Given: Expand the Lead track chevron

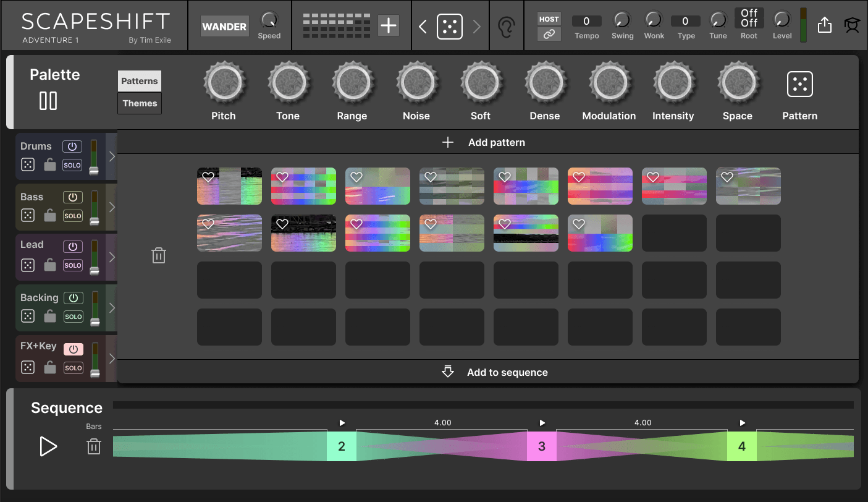Looking at the screenshot, I should click(x=112, y=257).
